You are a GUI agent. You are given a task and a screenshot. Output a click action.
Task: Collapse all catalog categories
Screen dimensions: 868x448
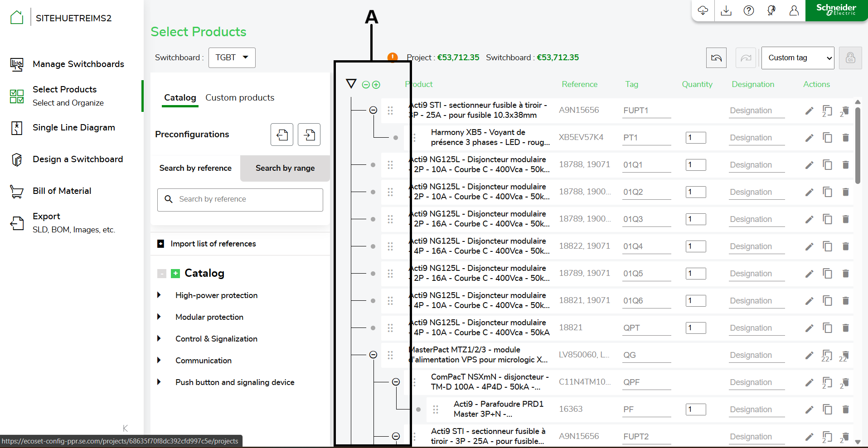pyautogui.click(x=162, y=274)
